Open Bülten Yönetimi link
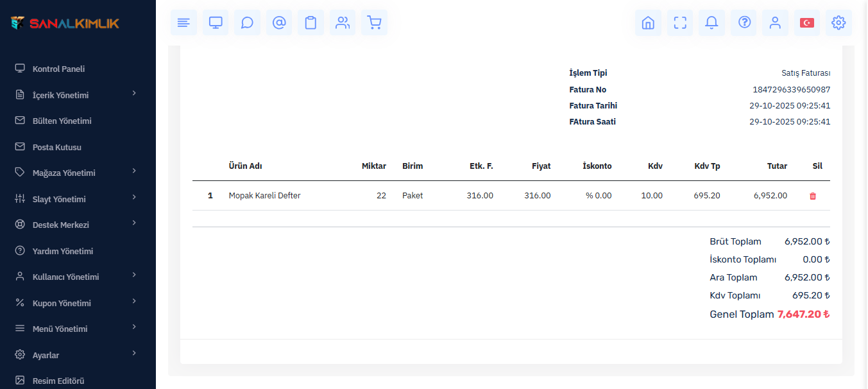This screenshot has width=868, height=389. point(62,121)
